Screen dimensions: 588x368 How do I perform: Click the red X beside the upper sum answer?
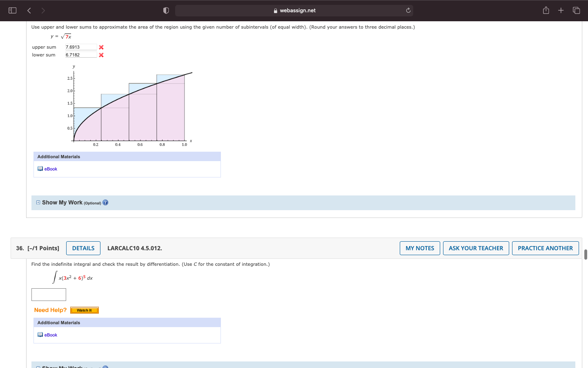click(x=101, y=47)
